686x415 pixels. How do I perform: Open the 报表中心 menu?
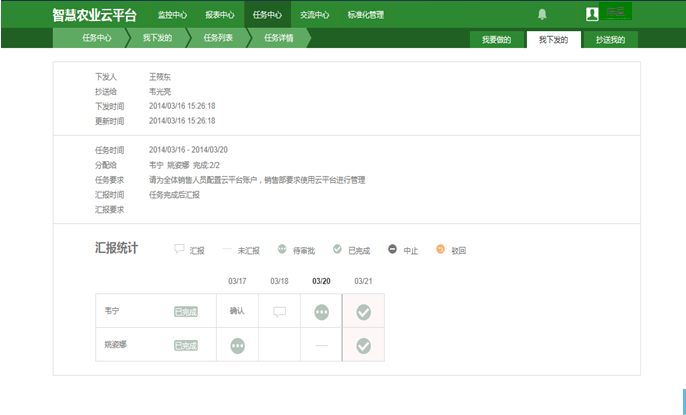pyautogui.click(x=220, y=15)
